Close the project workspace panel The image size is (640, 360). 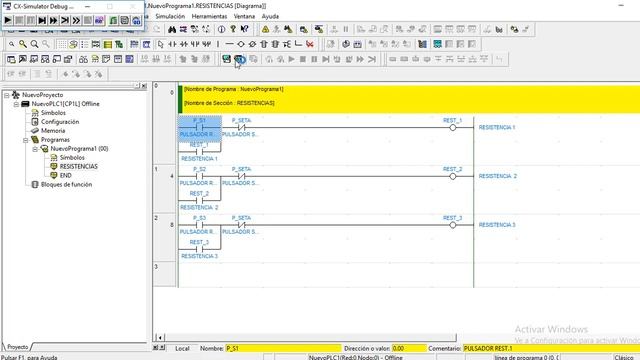[x=144, y=86]
